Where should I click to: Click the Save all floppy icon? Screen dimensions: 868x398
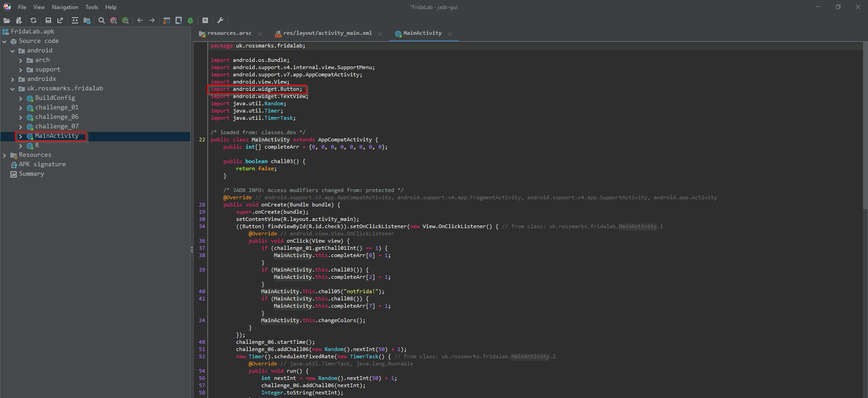48,20
